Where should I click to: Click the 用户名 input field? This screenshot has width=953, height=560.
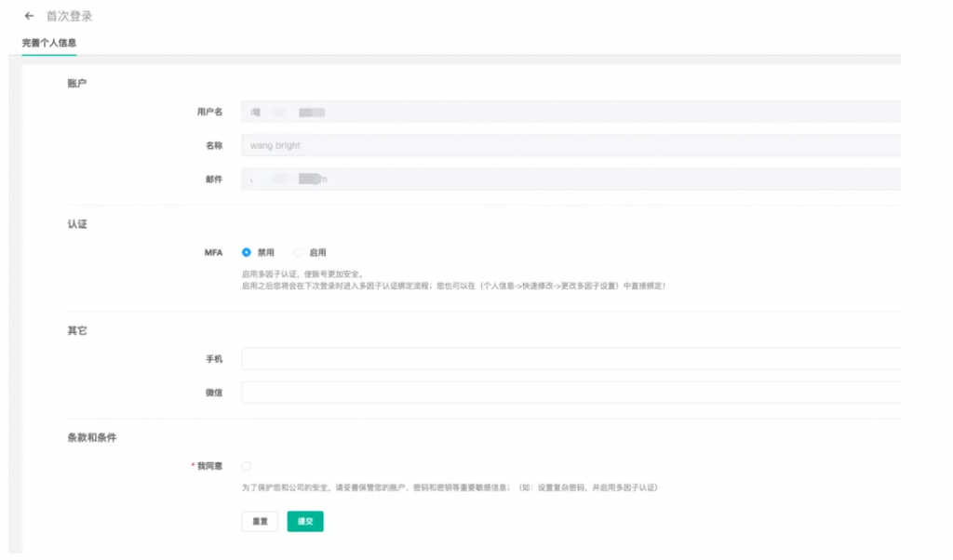(x=570, y=112)
